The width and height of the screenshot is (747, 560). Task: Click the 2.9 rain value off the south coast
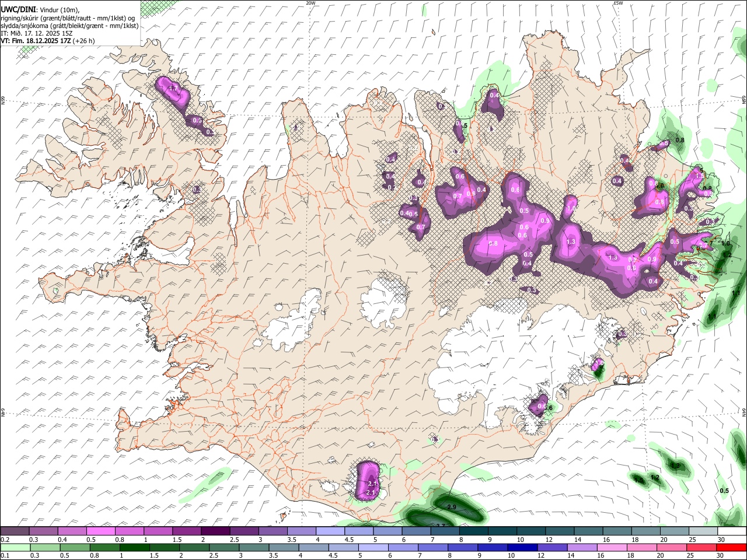tap(451, 508)
